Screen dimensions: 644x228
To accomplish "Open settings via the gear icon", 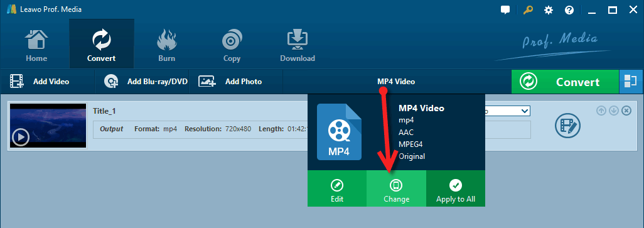I will [549, 10].
